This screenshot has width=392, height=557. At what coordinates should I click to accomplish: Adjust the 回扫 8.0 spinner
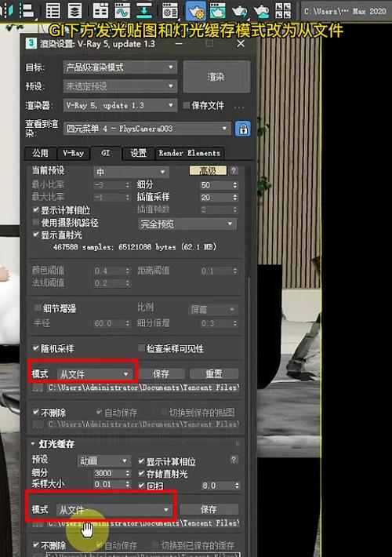pyautogui.click(x=237, y=486)
